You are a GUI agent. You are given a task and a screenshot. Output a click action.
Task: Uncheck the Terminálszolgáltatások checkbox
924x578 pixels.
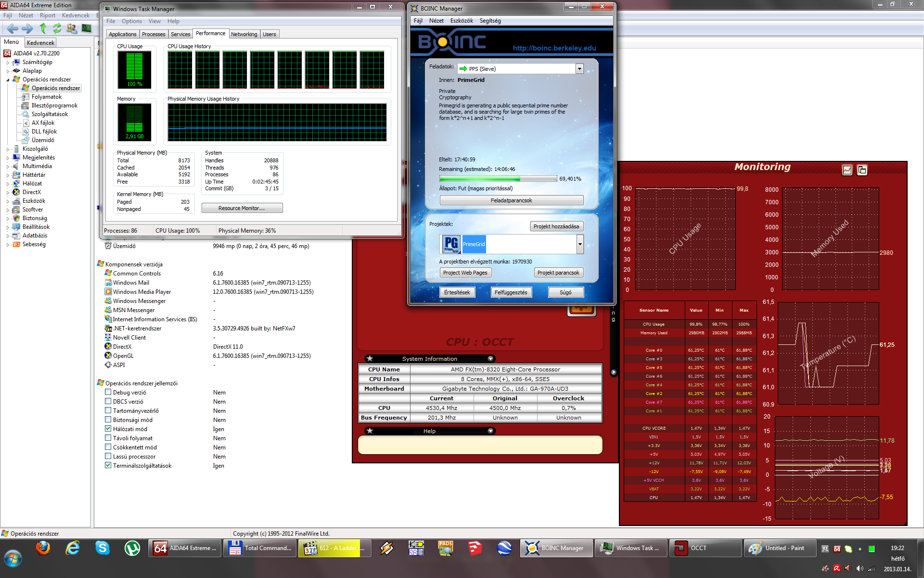coord(108,465)
